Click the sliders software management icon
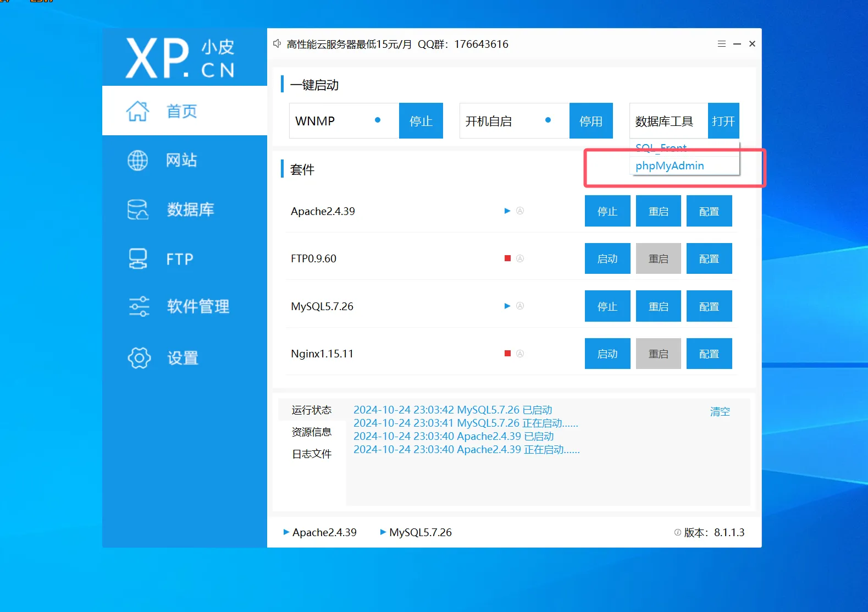The height and width of the screenshot is (612, 868). (139, 306)
